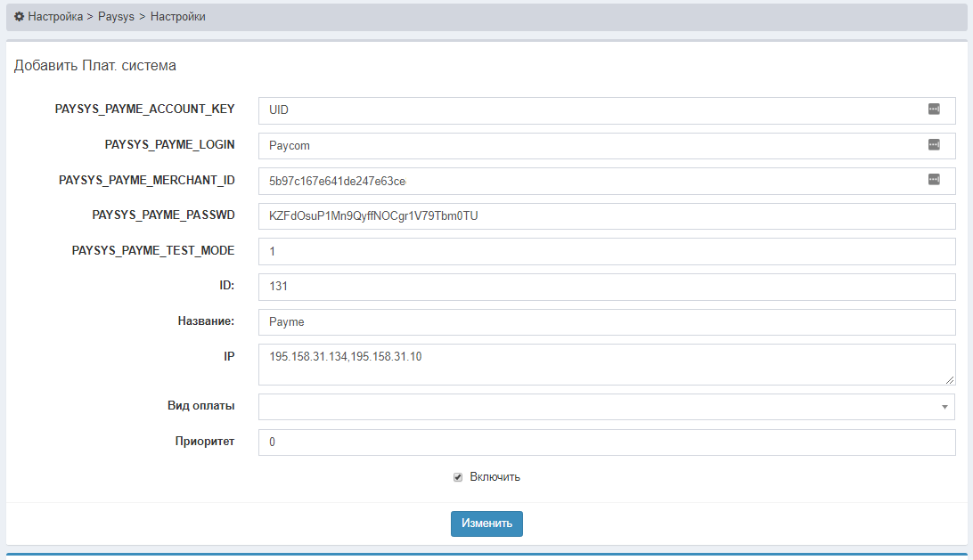Click the settings gear icon in breadcrumb
The width and height of the screenshot is (973, 560).
[20, 17]
